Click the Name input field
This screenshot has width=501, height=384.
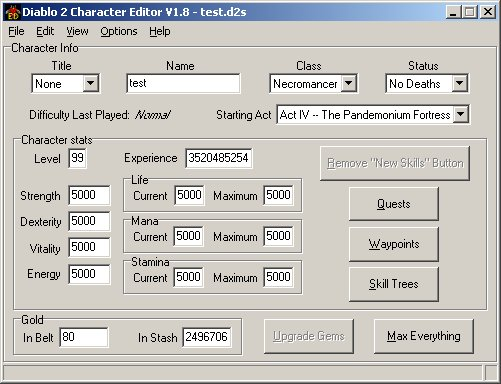tap(183, 83)
